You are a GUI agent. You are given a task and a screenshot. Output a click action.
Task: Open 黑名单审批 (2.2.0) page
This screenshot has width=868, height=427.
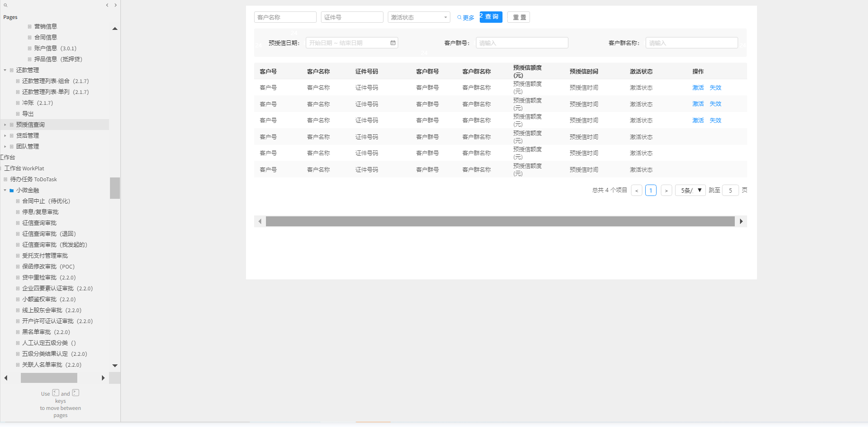(46, 332)
